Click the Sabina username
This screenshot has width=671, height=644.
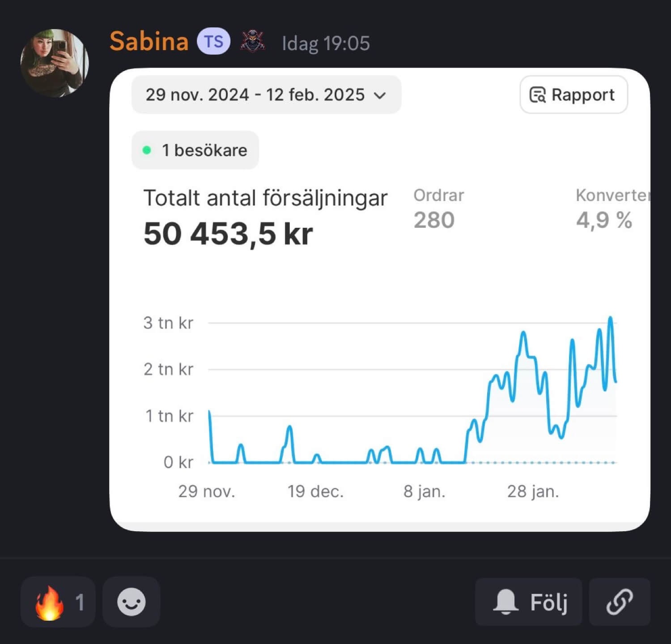pyautogui.click(x=149, y=42)
